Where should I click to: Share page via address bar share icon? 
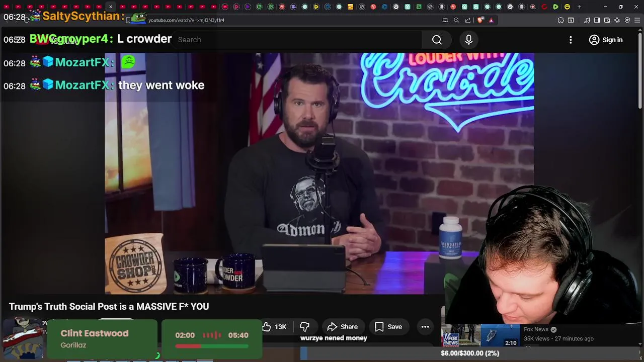click(x=468, y=20)
